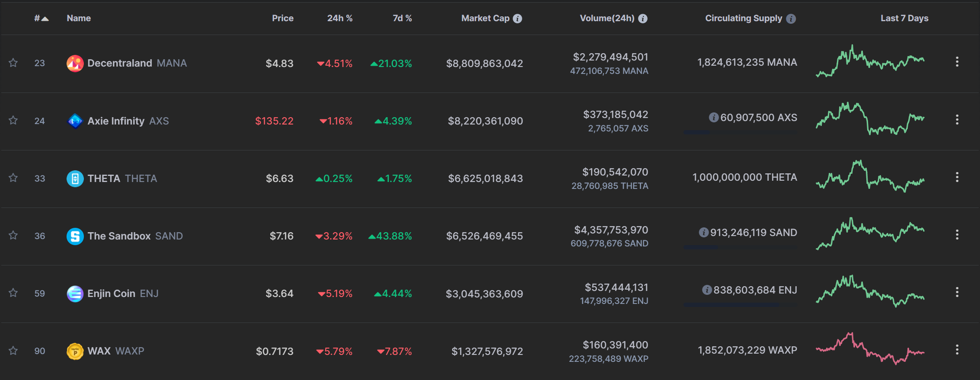Viewport: 980px width, 380px height.
Task: Click THETA 24h change 0.25%
Action: 334,179
